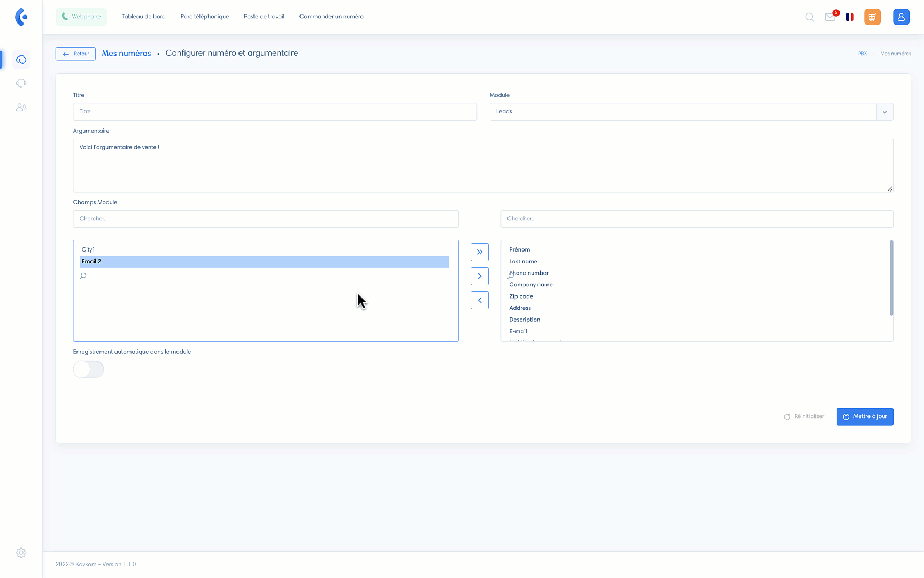This screenshot has width=924, height=578.
Task: Open Parc téléphonique menu
Action: 205,17
